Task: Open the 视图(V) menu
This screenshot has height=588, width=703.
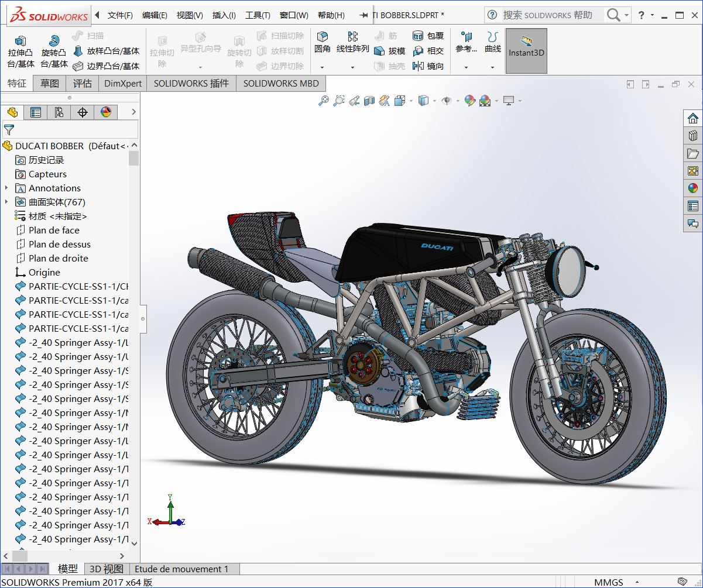Action: 188,15
